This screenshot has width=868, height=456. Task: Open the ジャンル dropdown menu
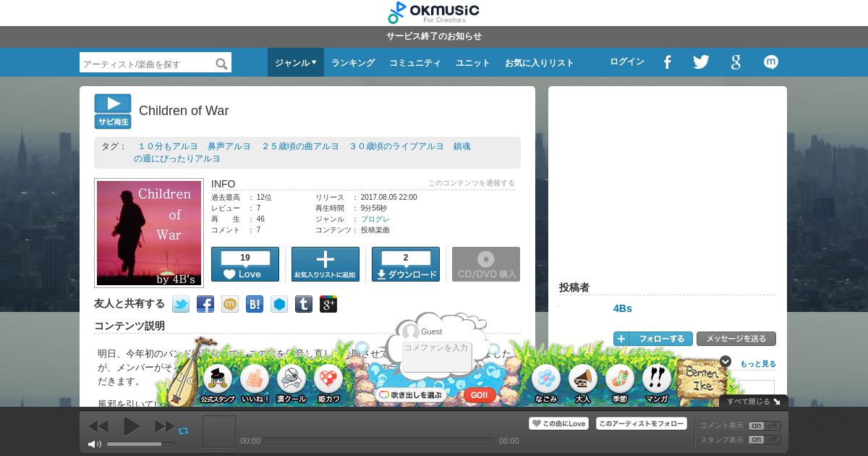[296, 62]
